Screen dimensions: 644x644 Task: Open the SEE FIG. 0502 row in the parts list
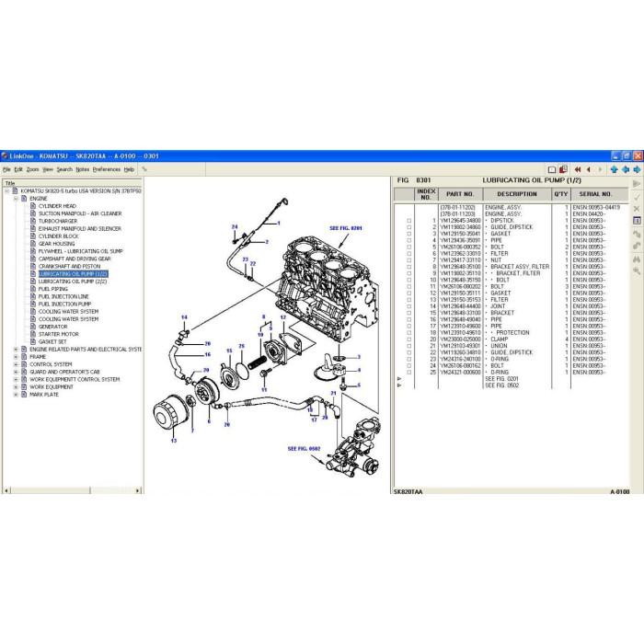click(x=502, y=385)
